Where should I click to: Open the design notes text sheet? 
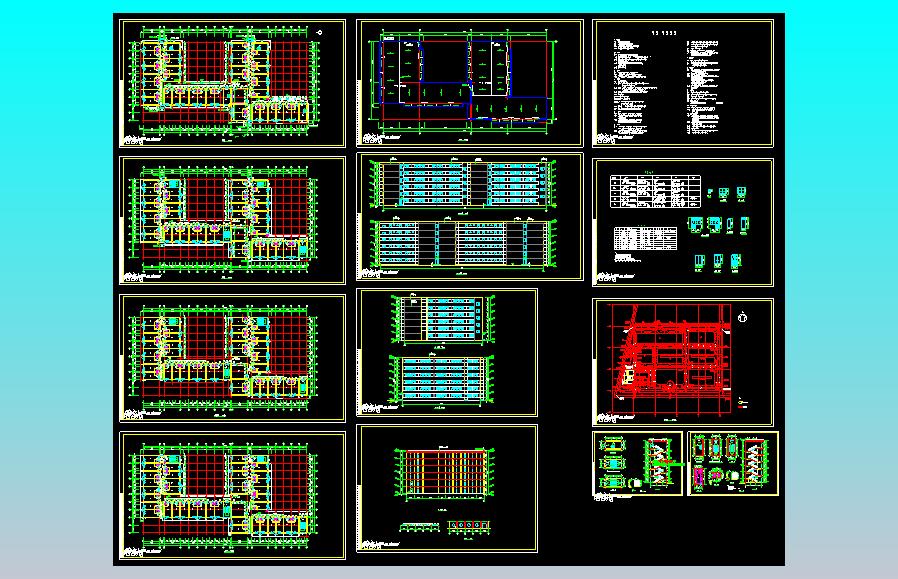tap(683, 83)
